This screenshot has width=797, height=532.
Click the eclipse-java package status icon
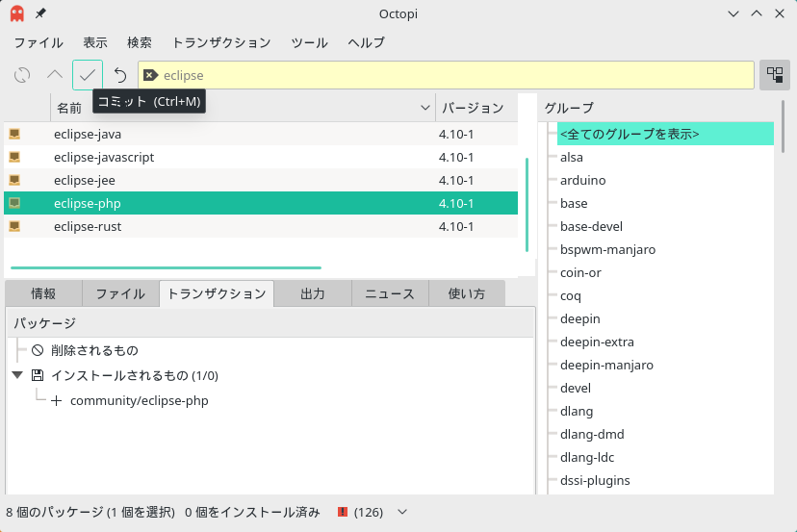[14, 134]
